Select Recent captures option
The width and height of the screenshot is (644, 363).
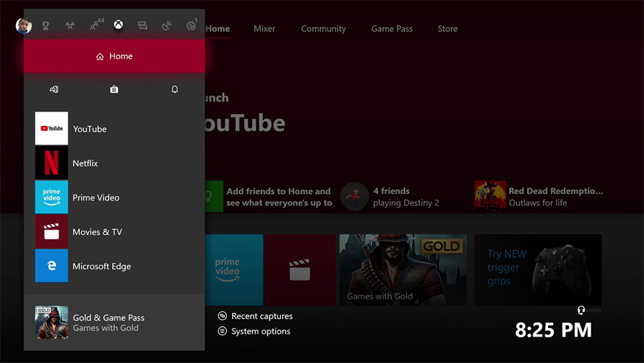(255, 316)
